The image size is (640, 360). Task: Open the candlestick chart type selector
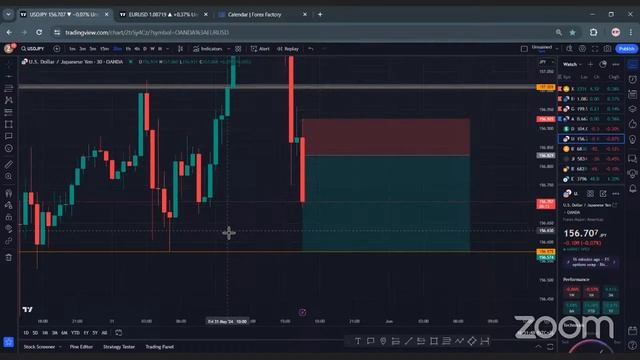(x=180, y=49)
